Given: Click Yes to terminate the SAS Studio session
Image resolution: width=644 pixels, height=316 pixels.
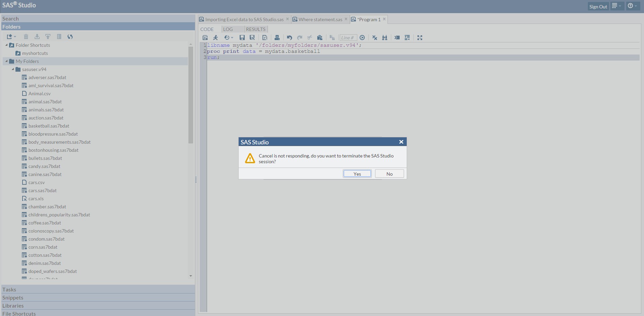Looking at the screenshot, I should tap(357, 173).
